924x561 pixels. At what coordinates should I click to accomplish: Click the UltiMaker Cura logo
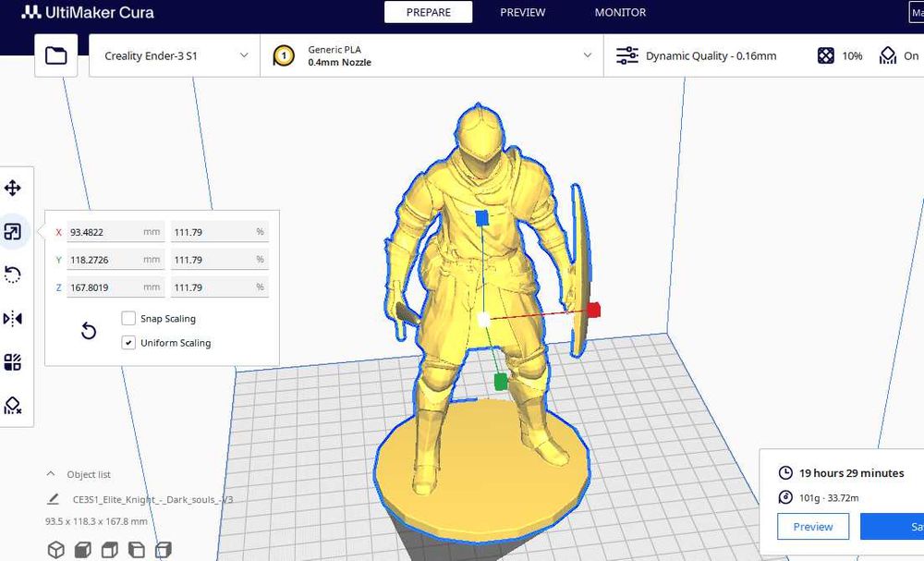87,12
